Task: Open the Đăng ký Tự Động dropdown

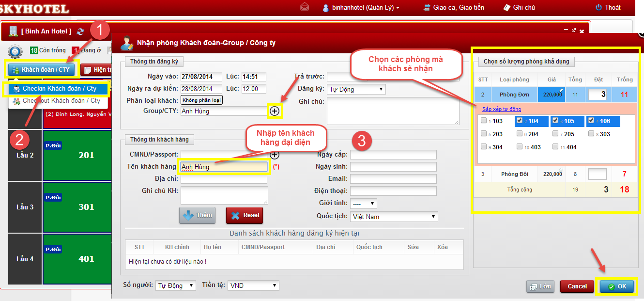Action: (x=356, y=89)
